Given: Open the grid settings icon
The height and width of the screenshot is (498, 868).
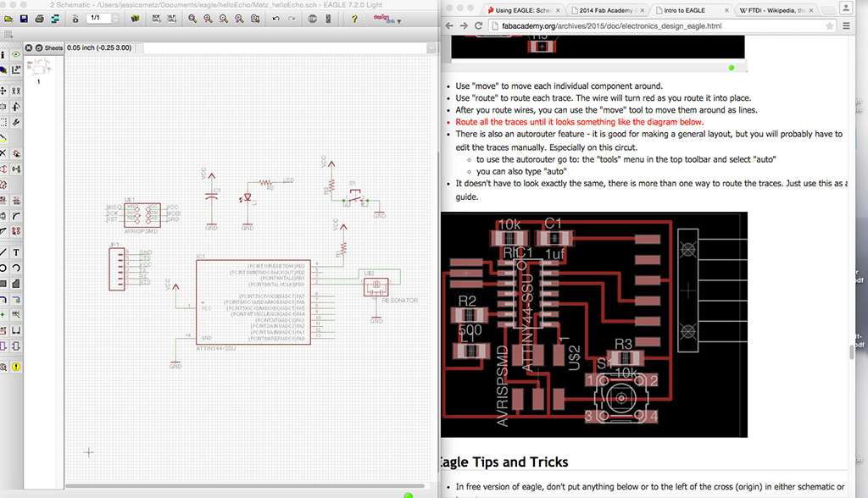Looking at the screenshot, I should tap(8, 35).
